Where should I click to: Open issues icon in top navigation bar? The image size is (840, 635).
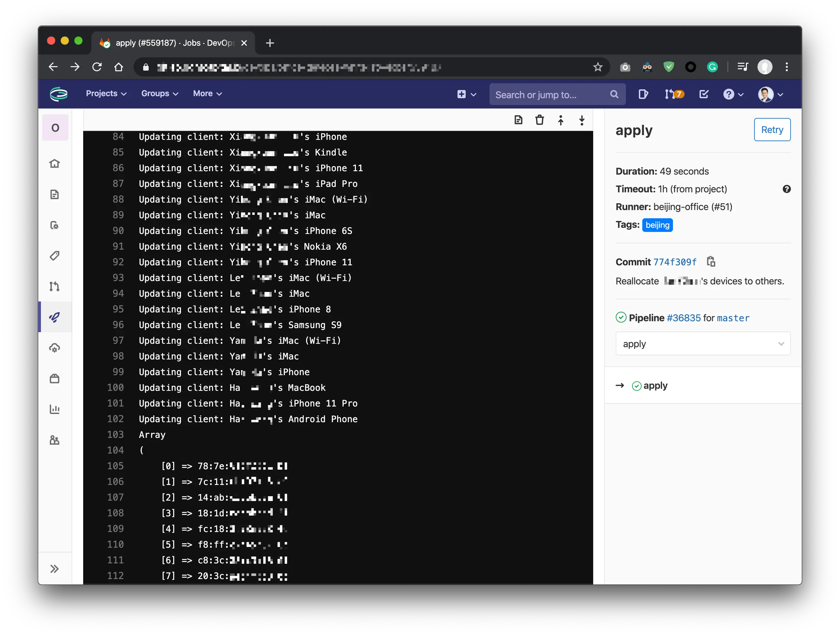[x=643, y=94]
